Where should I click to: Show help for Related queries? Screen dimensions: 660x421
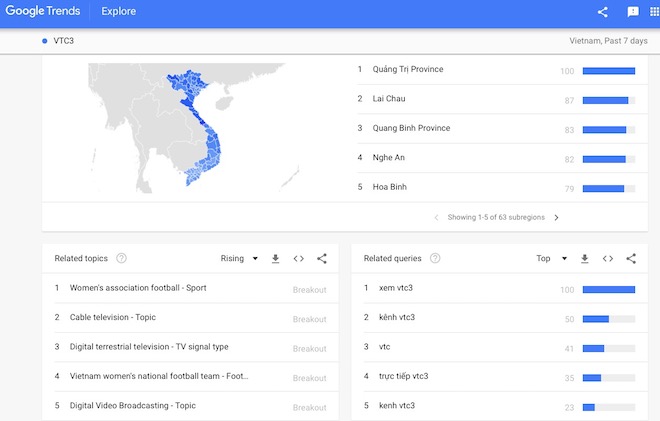tap(435, 258)
